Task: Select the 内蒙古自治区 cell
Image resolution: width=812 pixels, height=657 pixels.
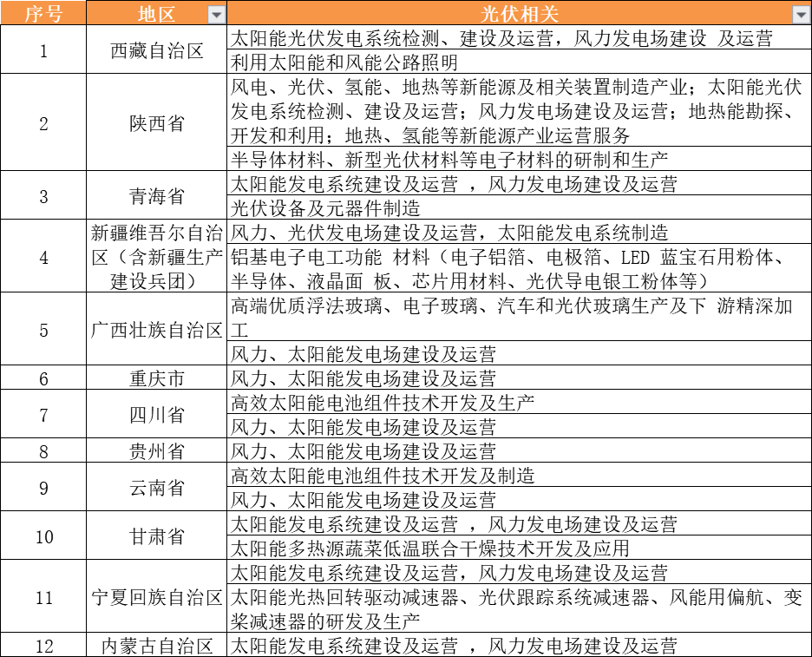Action: 157,646
